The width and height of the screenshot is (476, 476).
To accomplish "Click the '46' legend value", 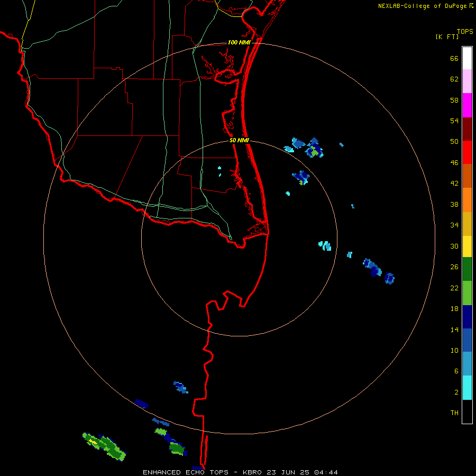I will 454,163.
